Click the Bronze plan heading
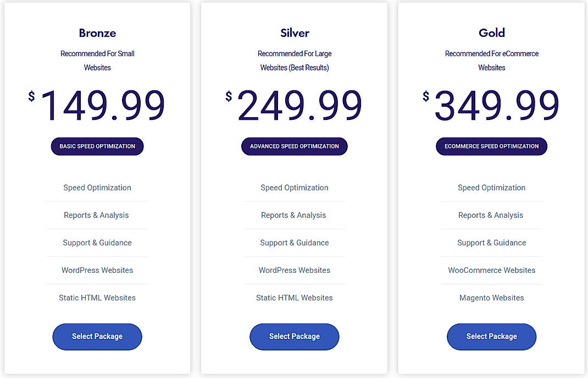The height and width of the screenshot is (378, 588). point(97,33)
